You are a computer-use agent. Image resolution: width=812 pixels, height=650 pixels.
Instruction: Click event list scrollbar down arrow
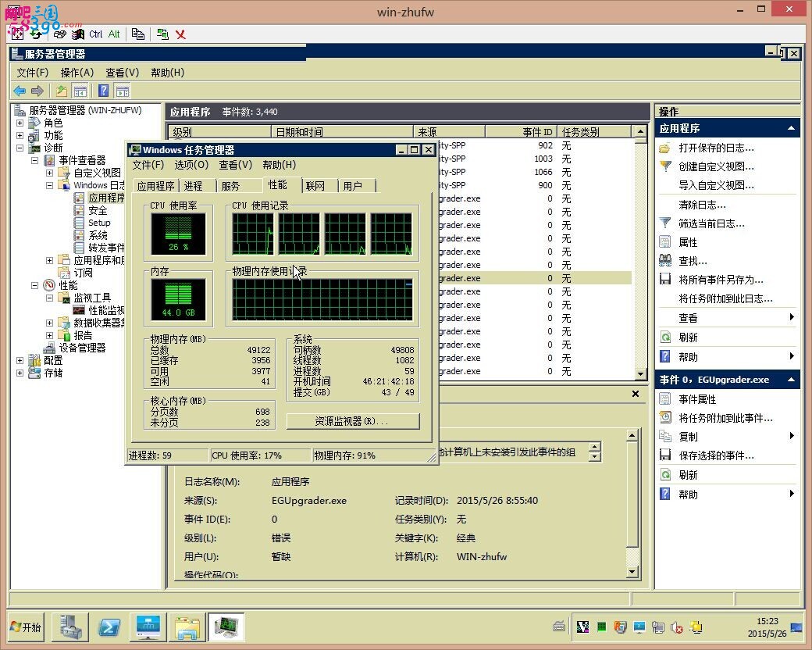tap(640, 373)
